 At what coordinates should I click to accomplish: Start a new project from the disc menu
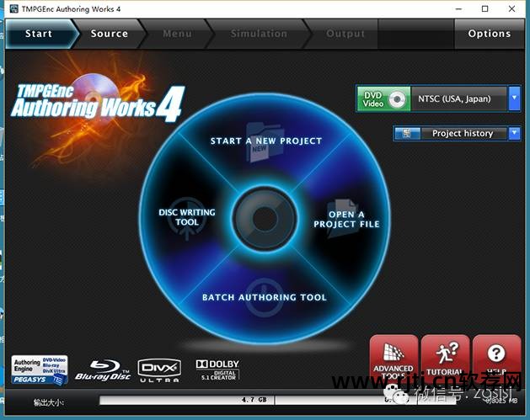(x=266, y=141)
